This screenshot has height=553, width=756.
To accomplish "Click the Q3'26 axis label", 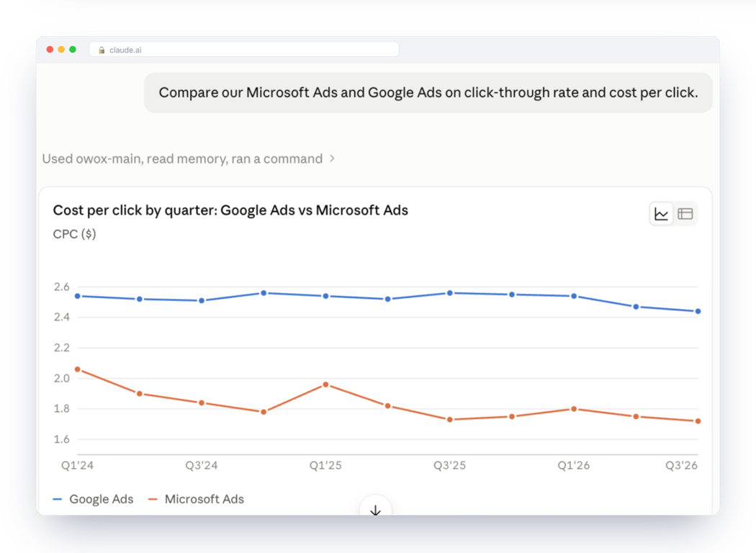I will 682,465.
